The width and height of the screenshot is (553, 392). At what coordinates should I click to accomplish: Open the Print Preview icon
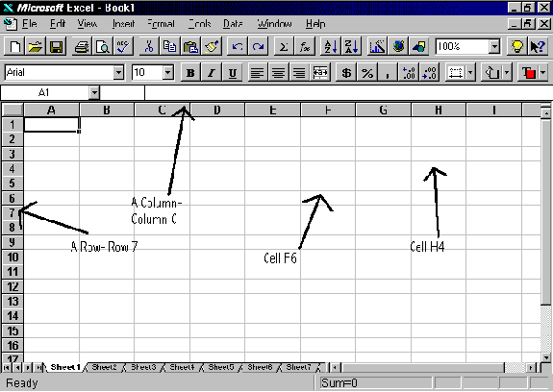(x=103, y=46)
